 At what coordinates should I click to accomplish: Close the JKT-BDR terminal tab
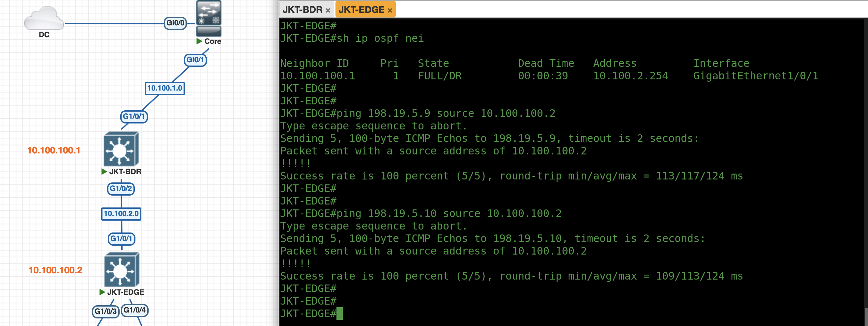pyautogui.click(x=328, y=11)
